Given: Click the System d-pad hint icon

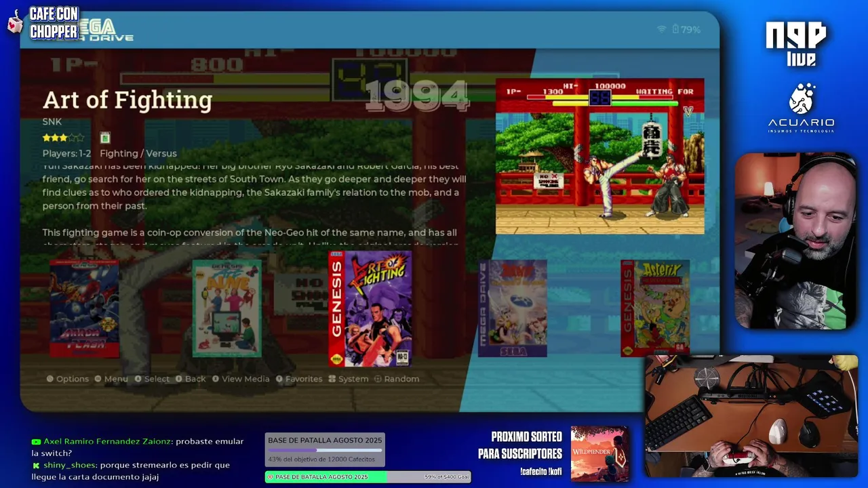Looking at the screenshot, I should (333, 379).
